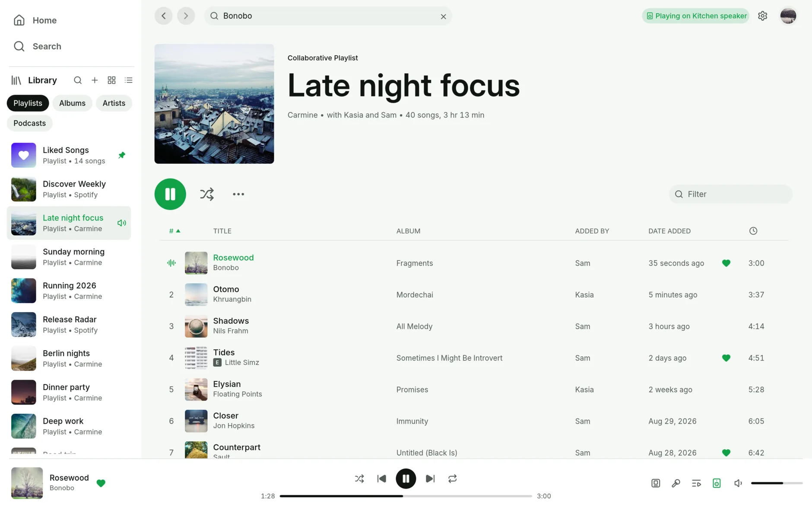Screen dimensions: 812x508
Task: Open the now playing view icon
Action: point(656,483)
